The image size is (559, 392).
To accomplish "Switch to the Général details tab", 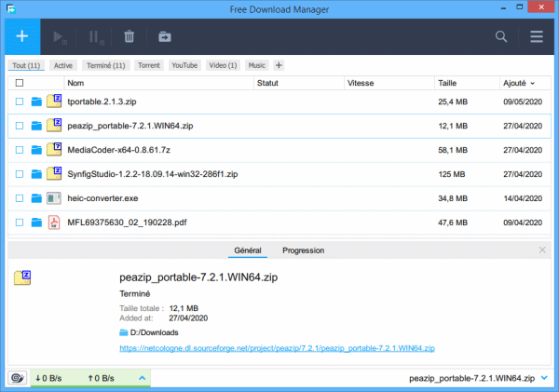I will point(248,250).
